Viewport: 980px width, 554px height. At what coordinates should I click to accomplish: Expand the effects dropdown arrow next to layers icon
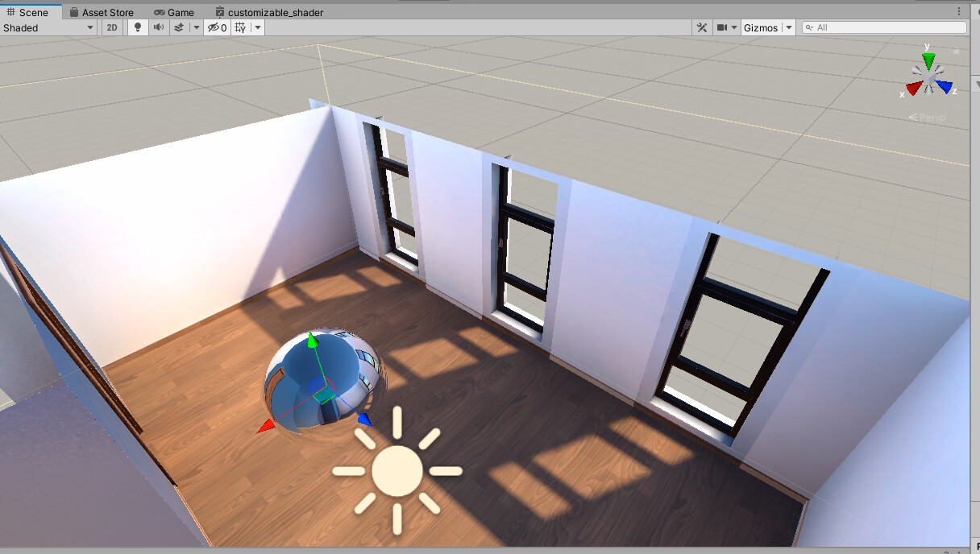196,27
